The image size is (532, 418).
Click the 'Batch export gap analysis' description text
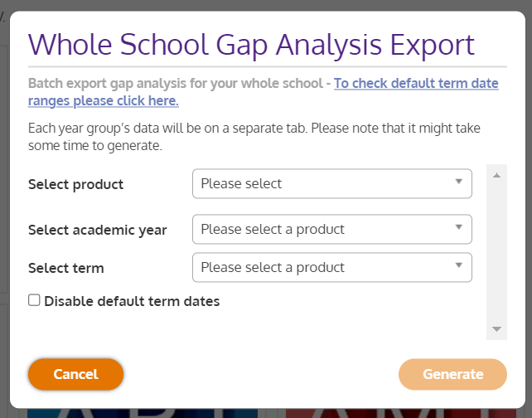tap(178, 84)
